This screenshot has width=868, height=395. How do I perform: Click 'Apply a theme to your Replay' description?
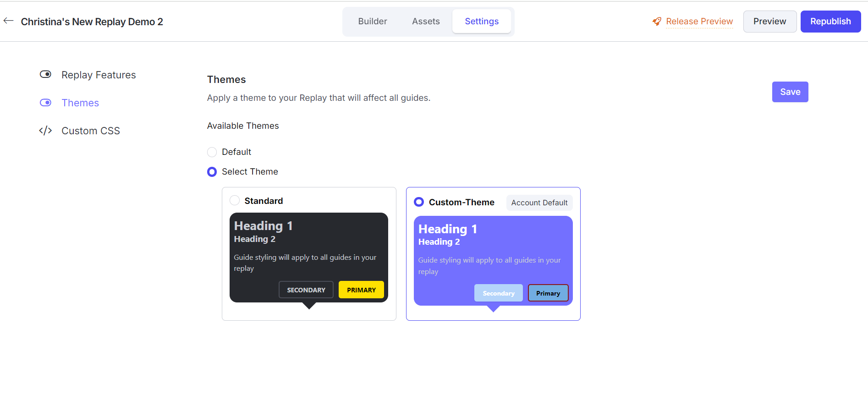319,98
